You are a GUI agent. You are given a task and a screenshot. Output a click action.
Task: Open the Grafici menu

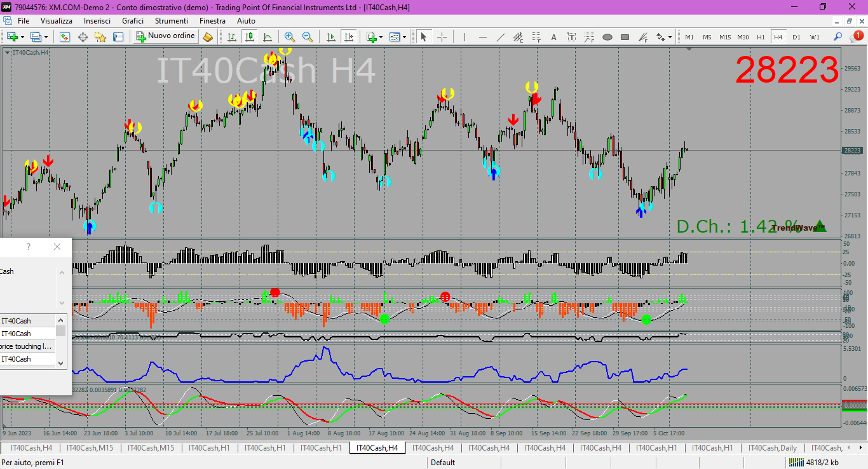pyautogui.click(x=133, y=21)
